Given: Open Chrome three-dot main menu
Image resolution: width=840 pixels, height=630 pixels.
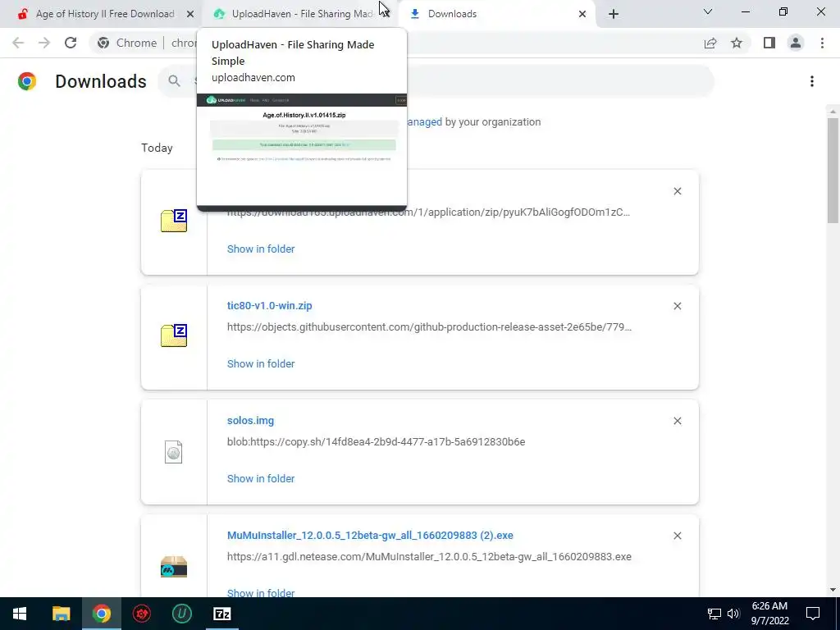Looking at the screenshot, I should [x=822, y=43].
